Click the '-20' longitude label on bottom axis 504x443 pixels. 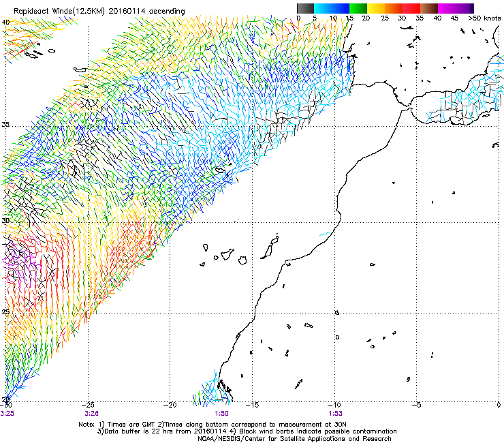[170, 405]
